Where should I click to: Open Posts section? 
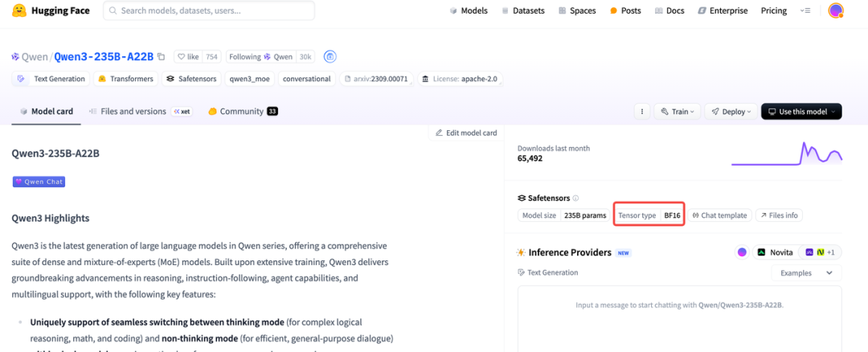[625, 10]
